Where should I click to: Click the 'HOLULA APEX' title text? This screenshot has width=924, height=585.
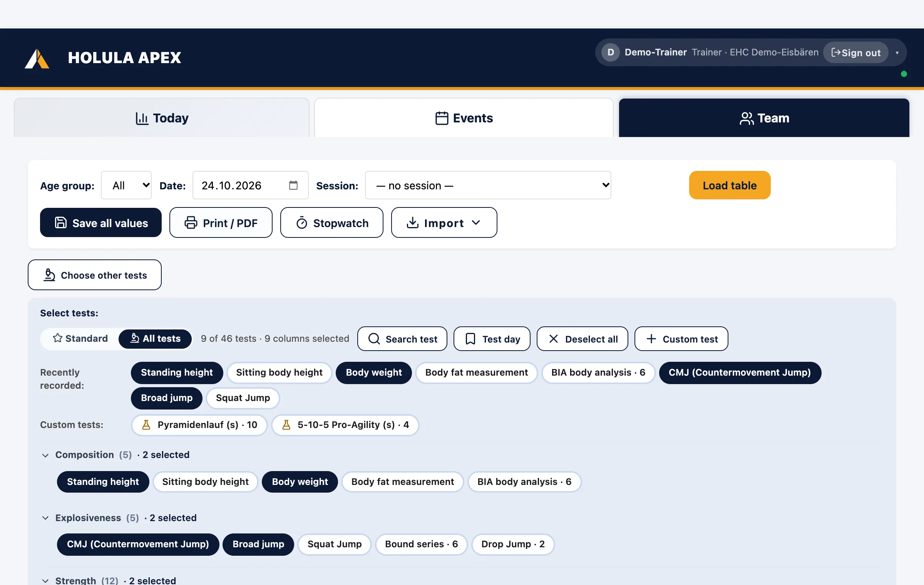[x=124, y=58]
